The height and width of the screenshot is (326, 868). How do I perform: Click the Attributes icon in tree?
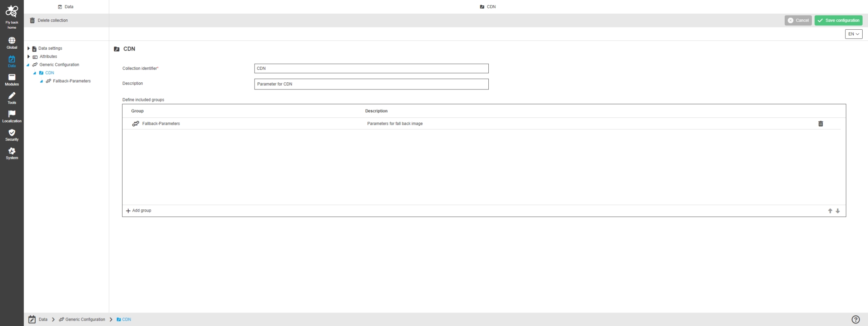pyautogui.click(x=35, y=57)
